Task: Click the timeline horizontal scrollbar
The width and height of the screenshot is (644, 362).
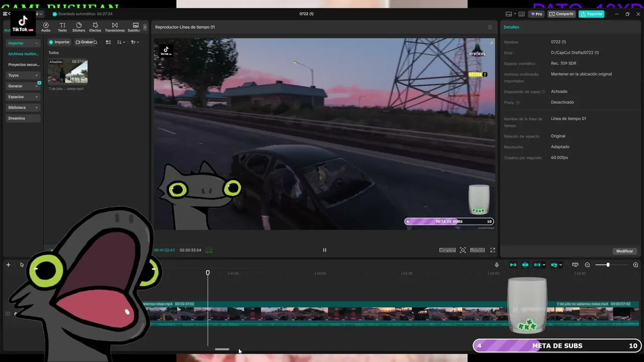Action: coord(222,349)
